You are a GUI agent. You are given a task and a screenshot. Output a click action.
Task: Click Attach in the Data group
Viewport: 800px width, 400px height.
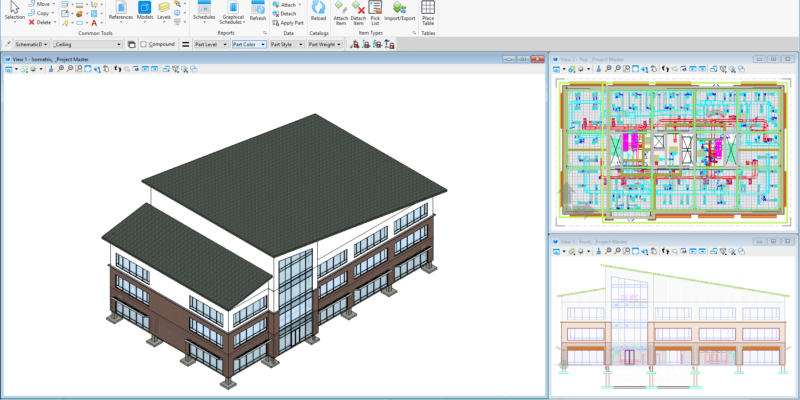click(x=287, y=5)
